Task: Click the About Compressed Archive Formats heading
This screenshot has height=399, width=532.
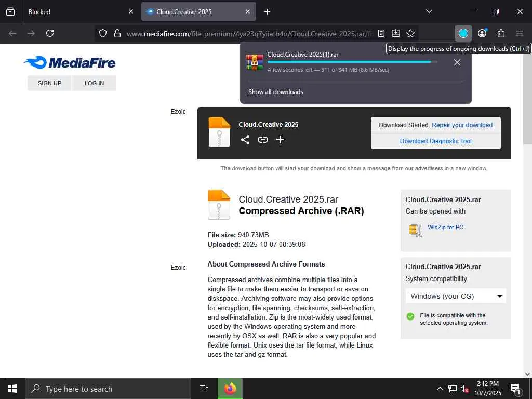Action: 267,264
